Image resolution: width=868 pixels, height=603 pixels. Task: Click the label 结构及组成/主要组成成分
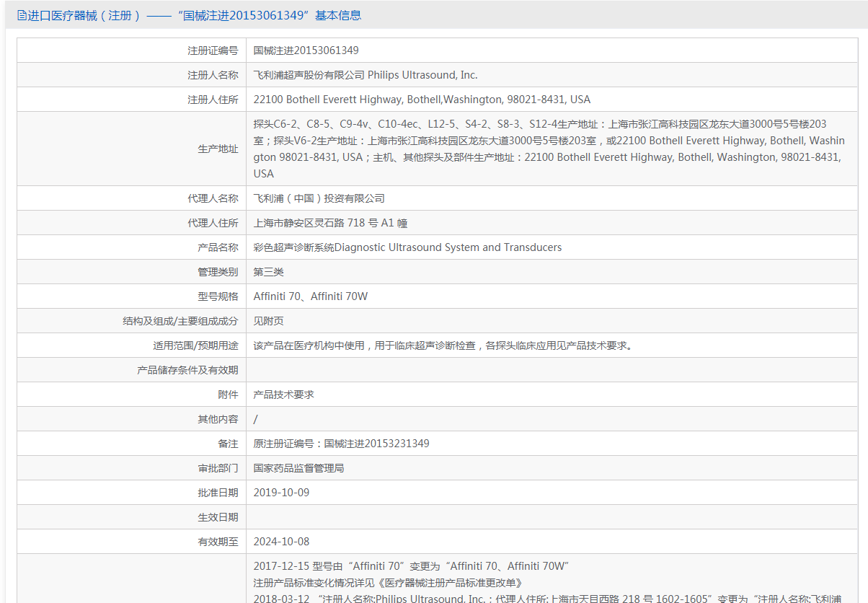coord(180,321)
